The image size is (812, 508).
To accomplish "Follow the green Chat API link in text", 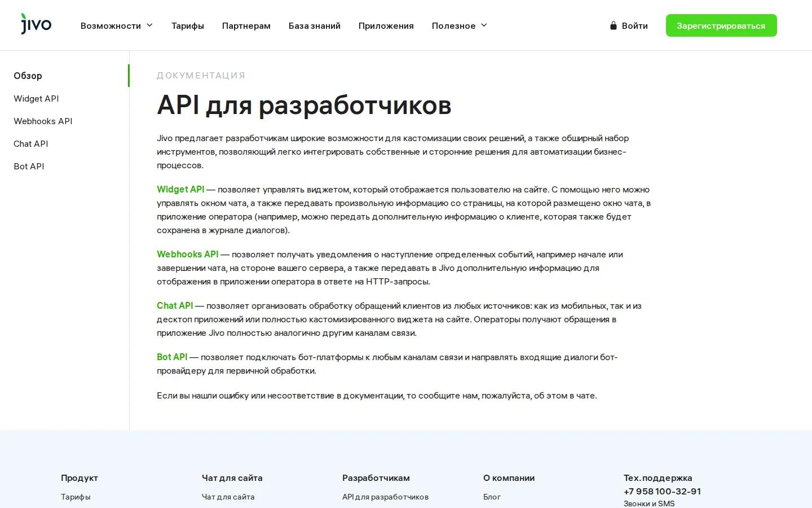I will pyautogui.click(x=175, y=306).
